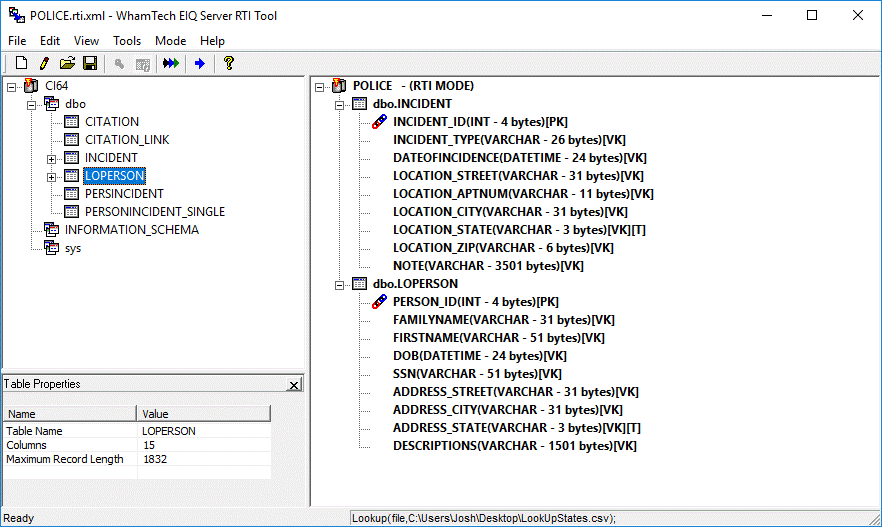The height and width of the screenshot is (527, 882).
Task: Click the Name column header
Action: [x=70, y=413]
